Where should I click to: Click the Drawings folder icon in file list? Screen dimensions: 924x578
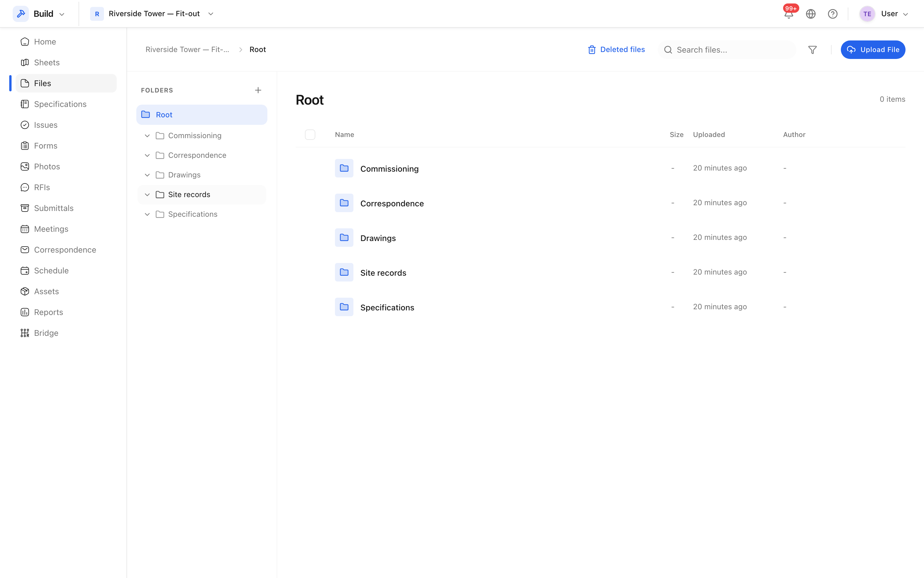[x=344, y=237]
